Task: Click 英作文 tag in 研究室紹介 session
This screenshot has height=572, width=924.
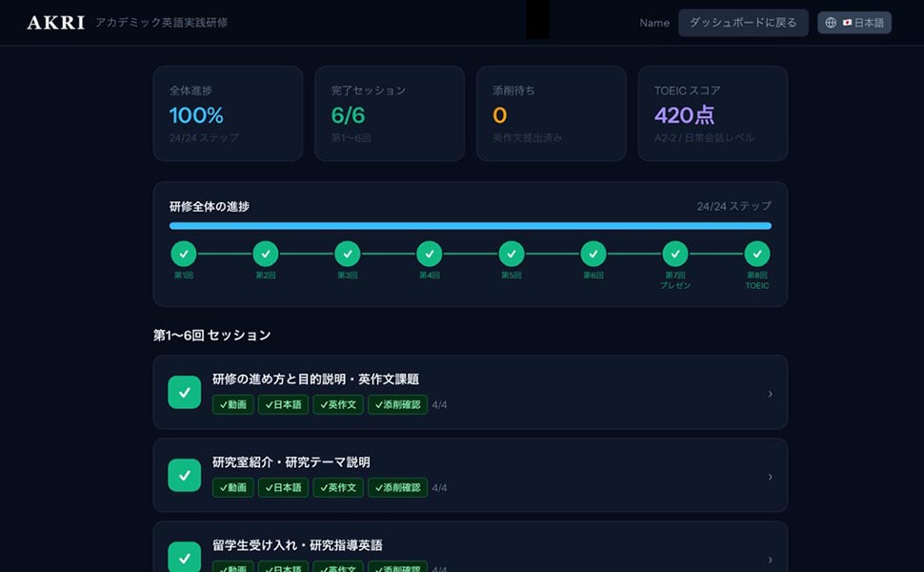Action: point(338,488)
